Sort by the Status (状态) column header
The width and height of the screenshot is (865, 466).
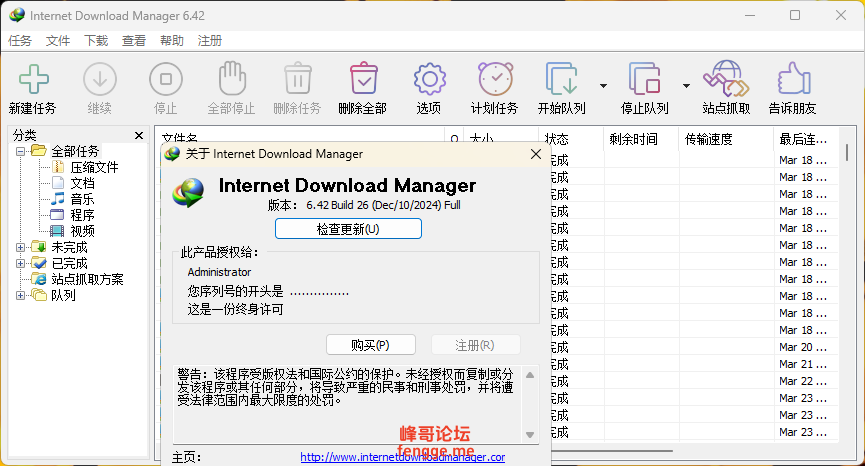571,139
